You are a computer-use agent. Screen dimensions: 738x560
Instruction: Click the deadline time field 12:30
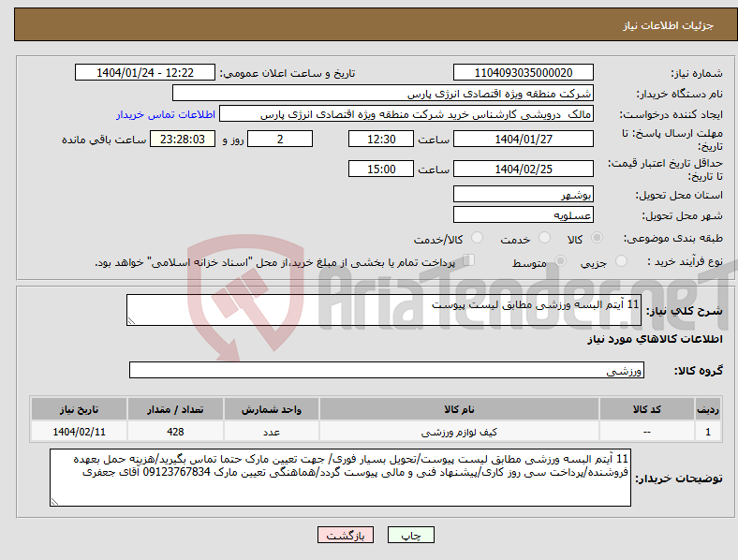[x=381, y=139]
